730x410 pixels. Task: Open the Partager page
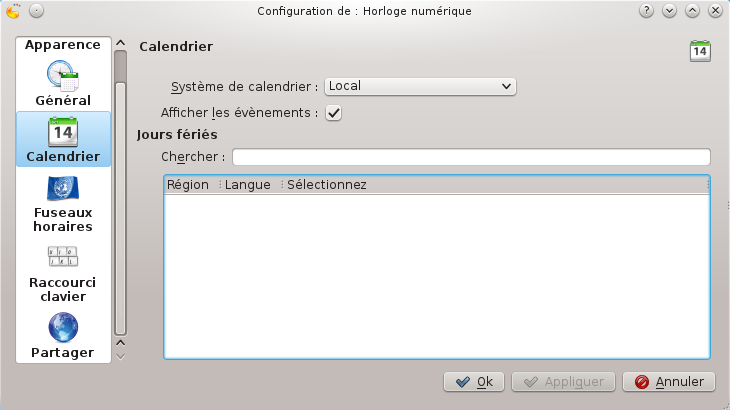coord(63,336)
